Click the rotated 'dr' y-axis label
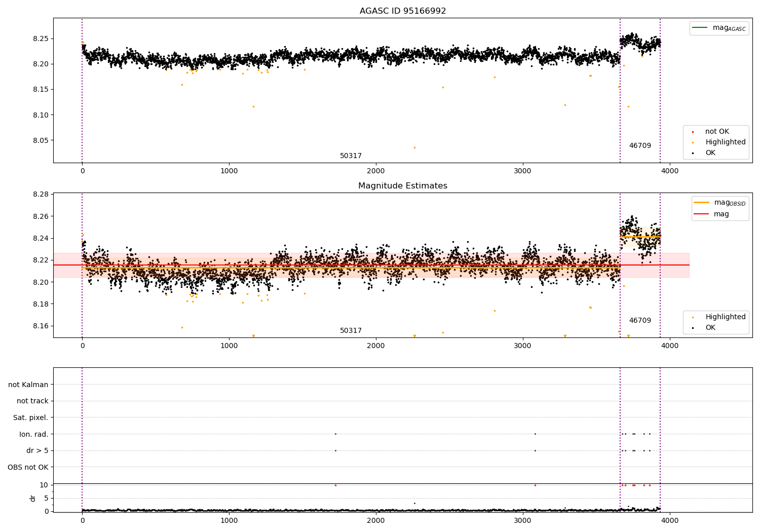Viewport: 760px width, 532px height. point(33,498)
